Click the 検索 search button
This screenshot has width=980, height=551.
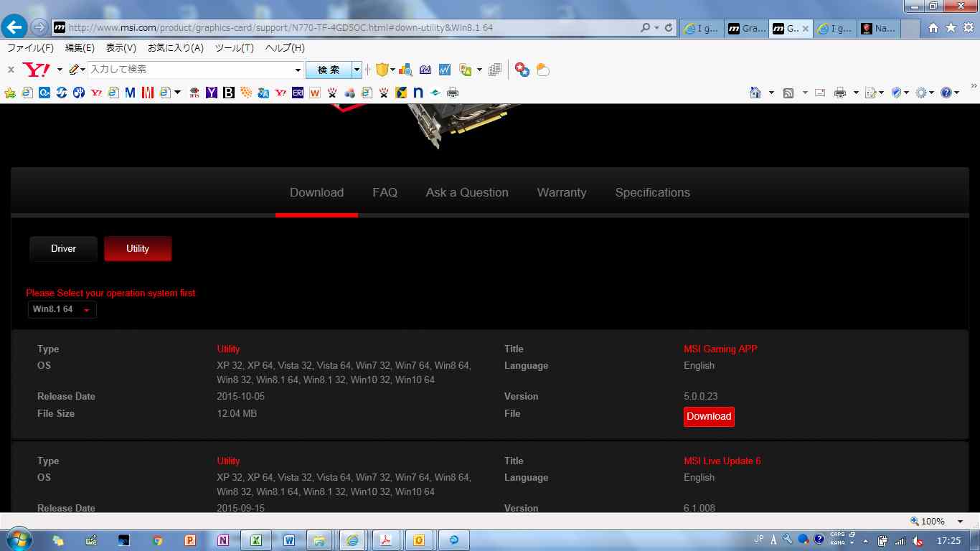(x=329, y=70)
